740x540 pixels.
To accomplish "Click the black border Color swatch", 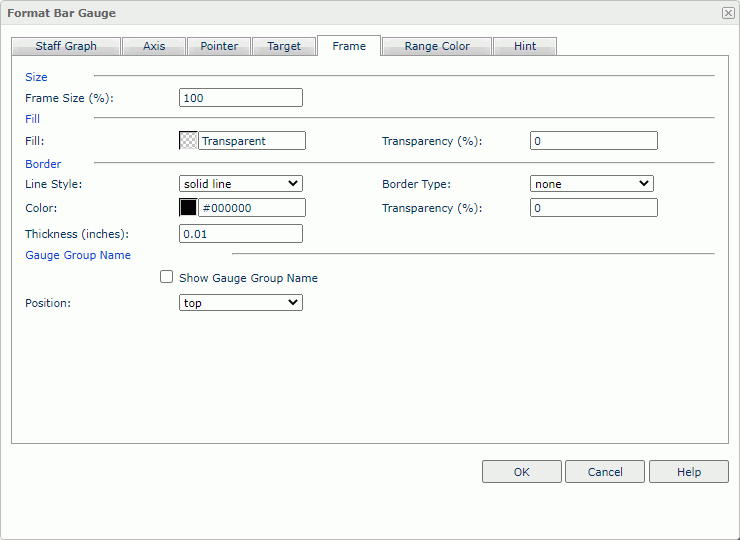I will [188, 208].
